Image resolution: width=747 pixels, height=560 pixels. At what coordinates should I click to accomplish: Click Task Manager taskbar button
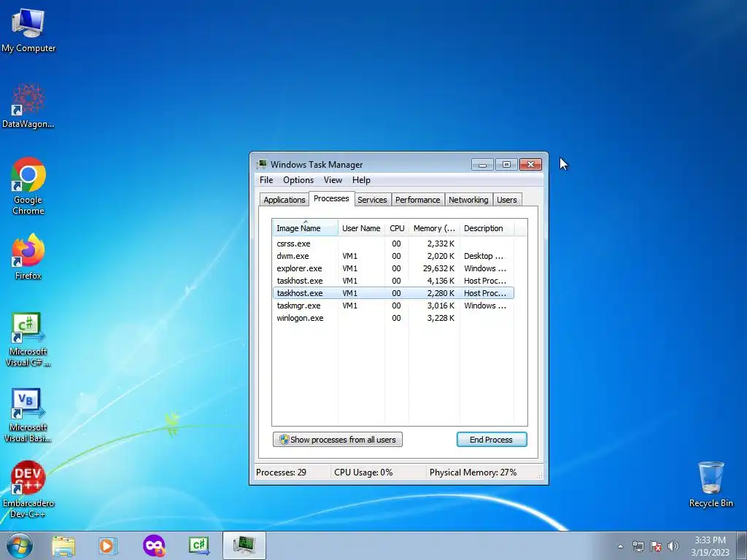pyautogui.click(x=244, y=545)
